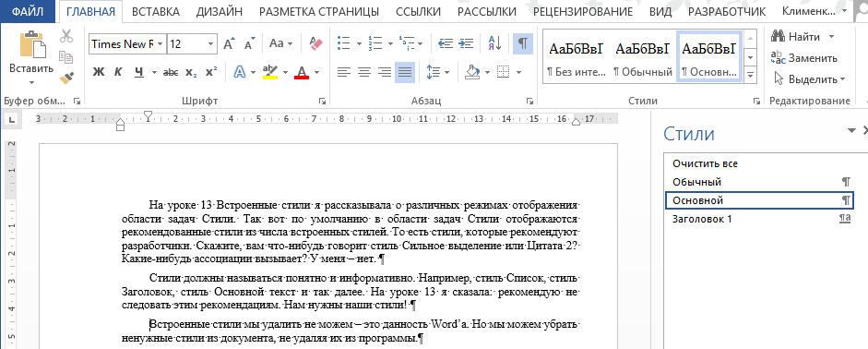Open Clipboard pane launcher in Буфер обмена group
This screenshot has width=868, height=349.
coord(77,102)
